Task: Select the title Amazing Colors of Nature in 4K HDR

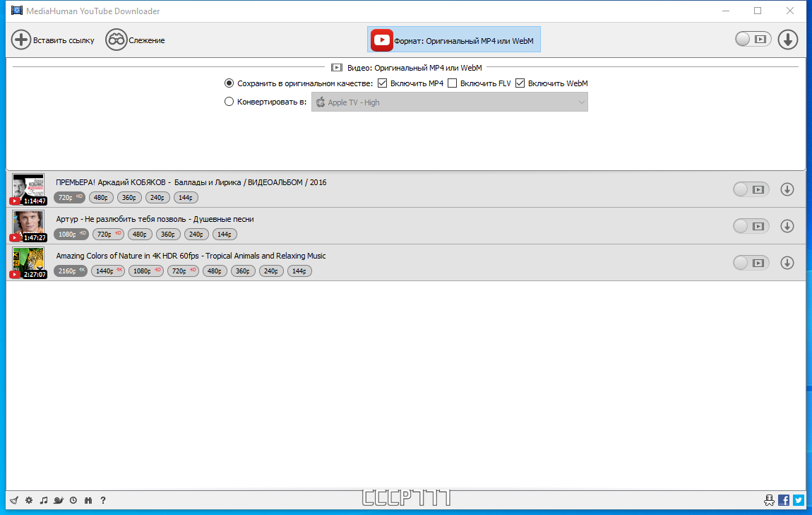Action: 191,256
